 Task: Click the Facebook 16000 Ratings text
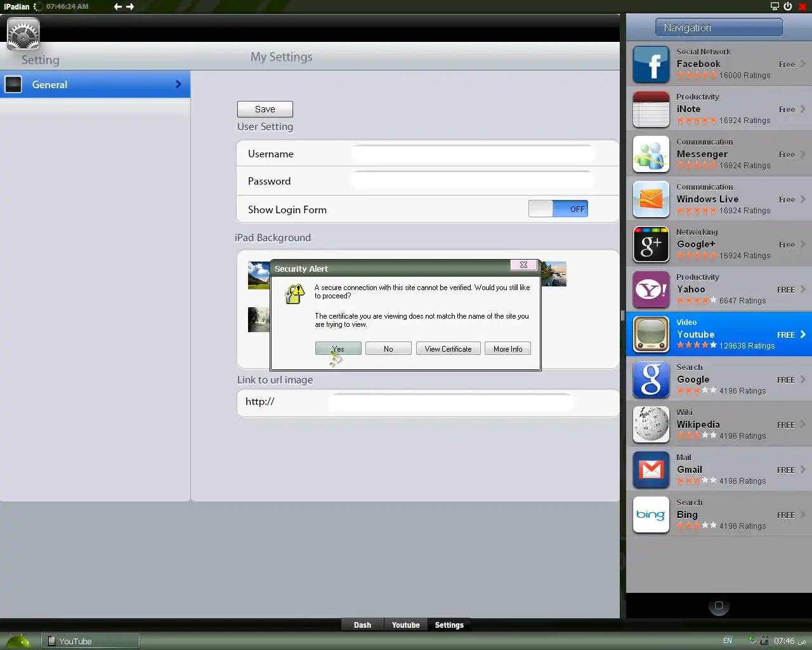pyautogui.click(x=745, y=76)
